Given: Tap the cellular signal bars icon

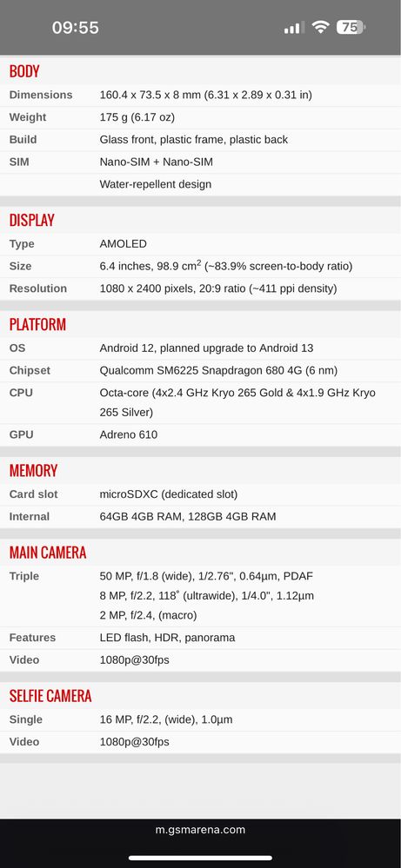Looking at the screenshot, I should pos(292,28).
